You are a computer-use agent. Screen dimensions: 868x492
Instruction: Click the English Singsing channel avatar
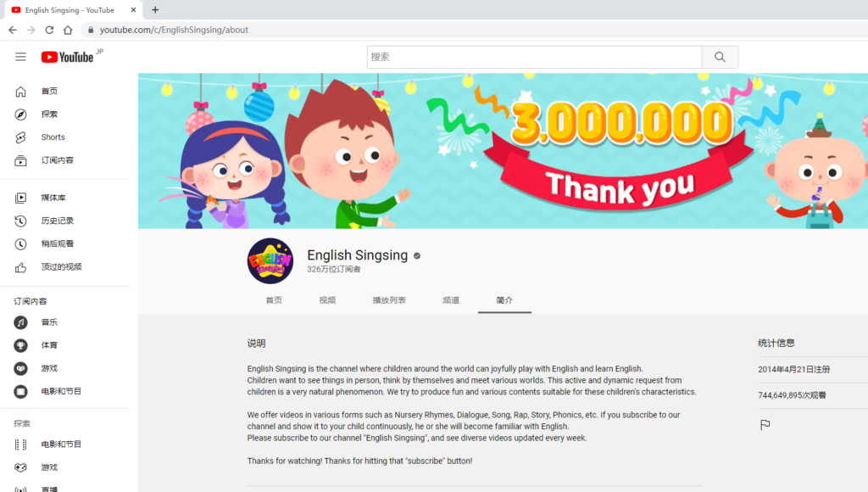click(270, 261)
